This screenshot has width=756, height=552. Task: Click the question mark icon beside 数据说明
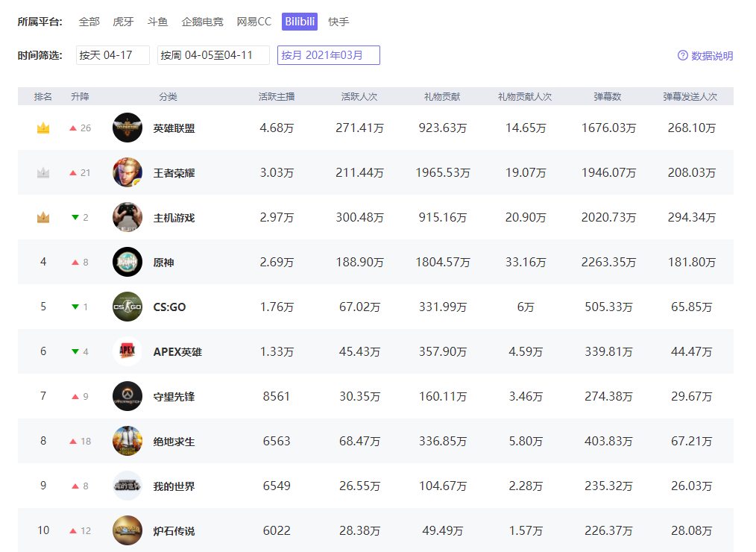683,55
